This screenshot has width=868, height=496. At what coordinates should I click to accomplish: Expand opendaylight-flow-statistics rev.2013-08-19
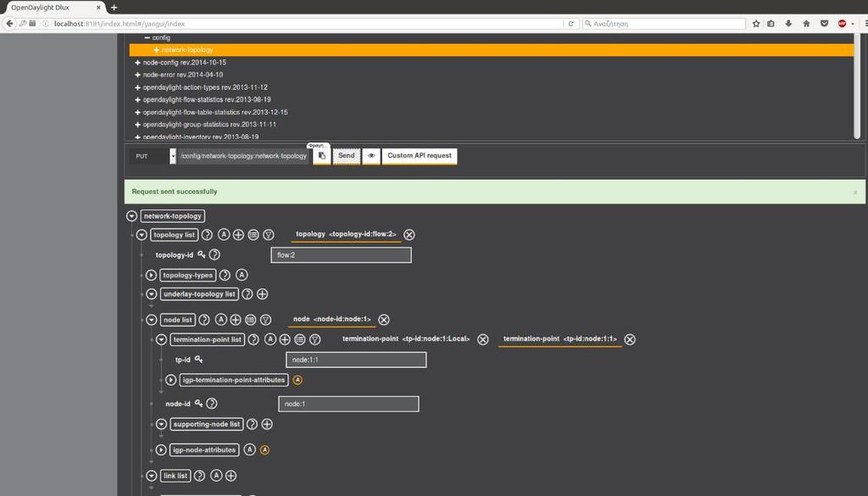(138, 100)
